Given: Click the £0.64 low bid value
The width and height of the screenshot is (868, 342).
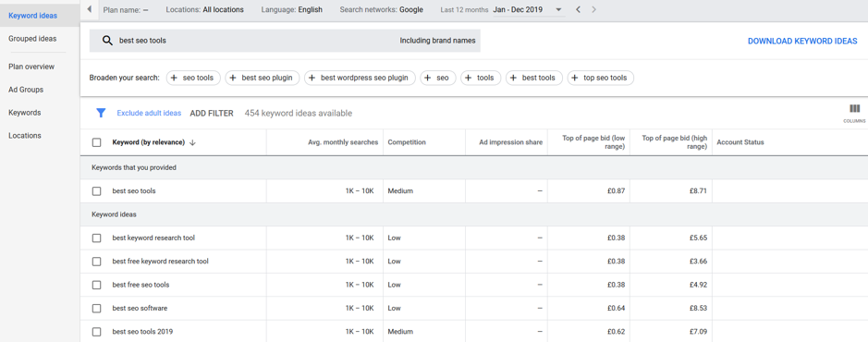Looking at the screenshot, I should pos(617,308).
